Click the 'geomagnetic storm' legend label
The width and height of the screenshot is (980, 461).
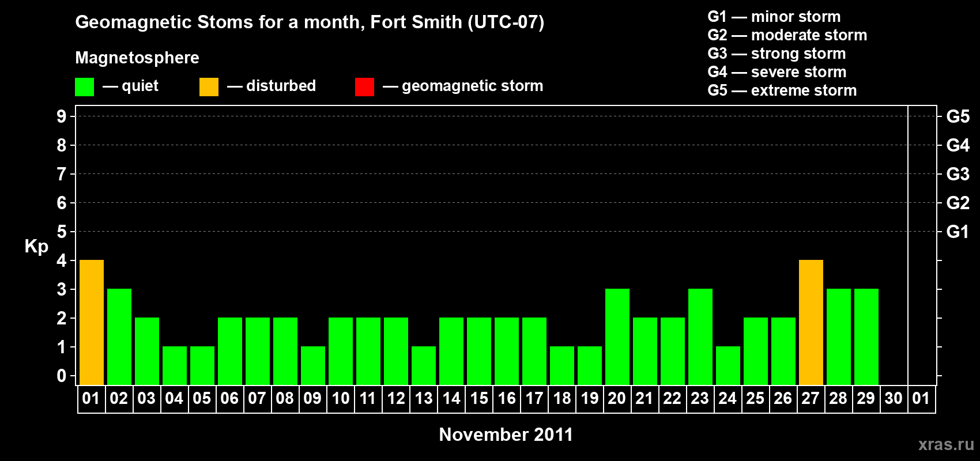(x=473, y=86)
